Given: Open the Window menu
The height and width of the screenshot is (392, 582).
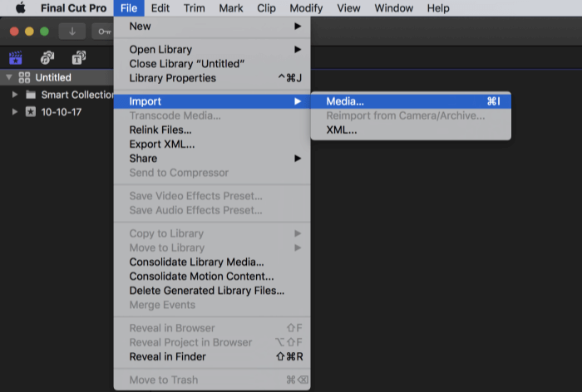Looking at the screenshot, I should coord(393,7).
